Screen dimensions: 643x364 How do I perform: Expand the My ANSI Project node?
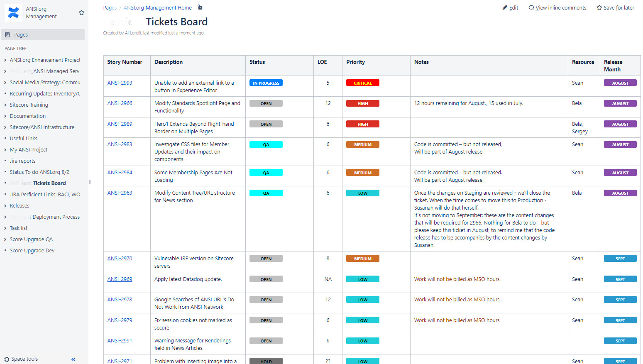tap(5, 150)
